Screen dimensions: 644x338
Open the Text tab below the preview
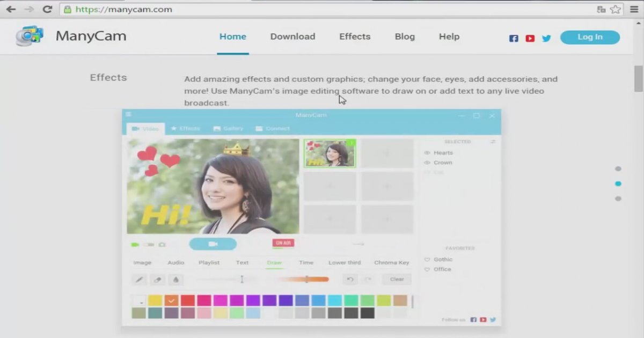243,263
